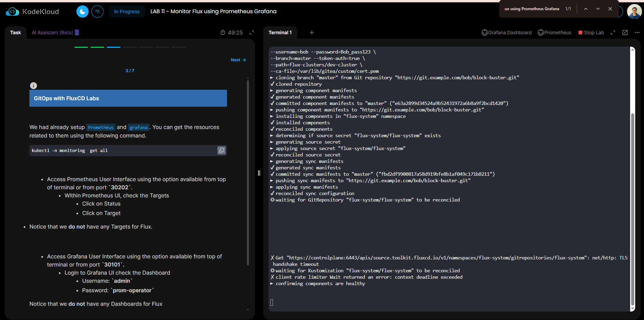
Task: Toggle dark mode moon icon
Action: tap(82, 12)
